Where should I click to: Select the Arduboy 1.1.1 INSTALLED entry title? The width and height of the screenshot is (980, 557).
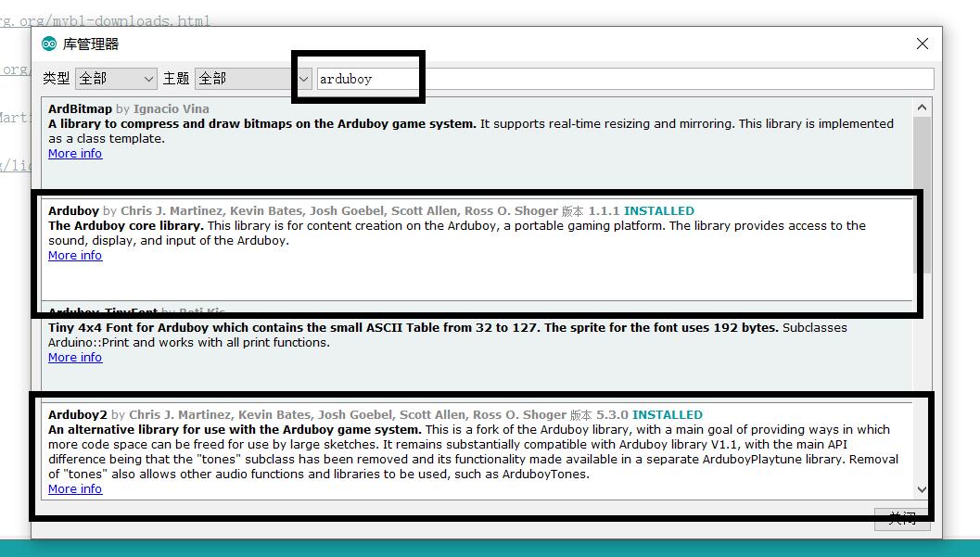(x=371, y=211)
